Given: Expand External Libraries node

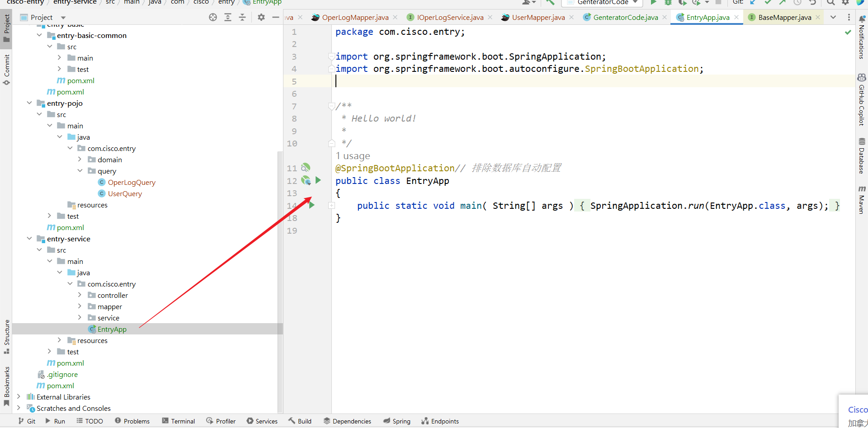Looking at the screenshot, I should coord(19,396).
